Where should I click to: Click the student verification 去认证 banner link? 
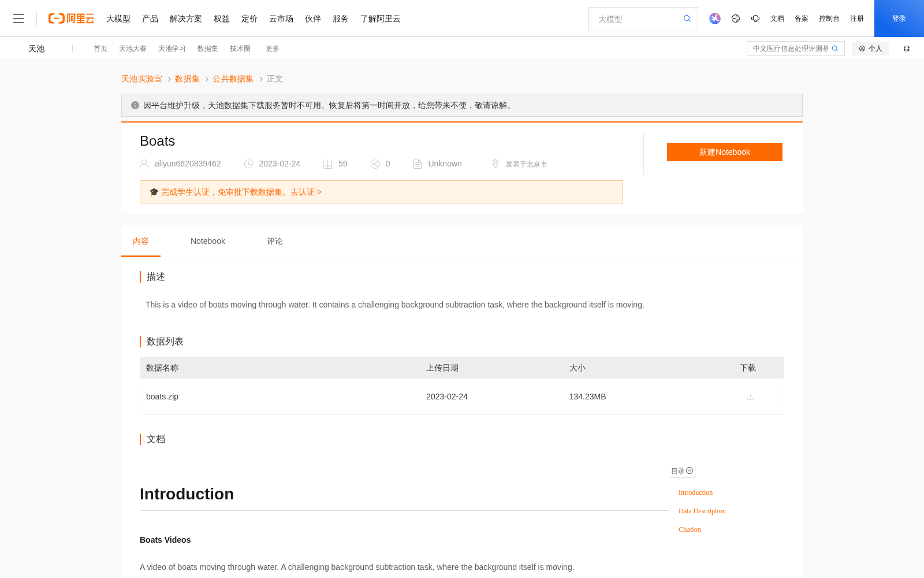(241, 192)
